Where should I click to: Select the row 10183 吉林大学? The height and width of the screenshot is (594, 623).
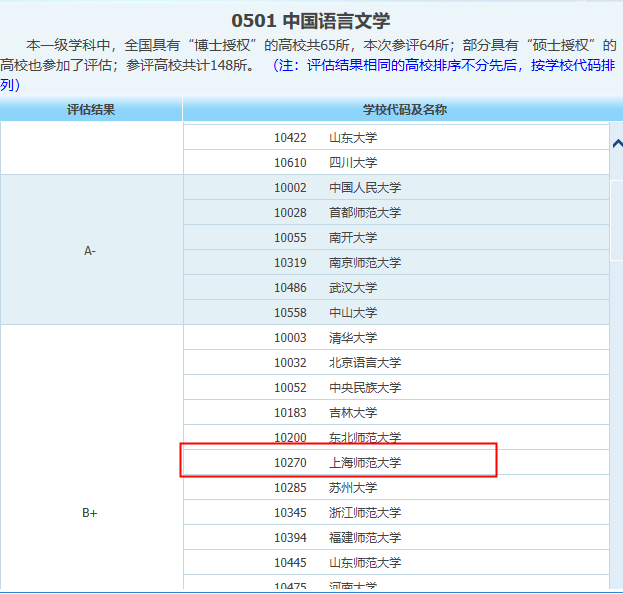(396, 413)
